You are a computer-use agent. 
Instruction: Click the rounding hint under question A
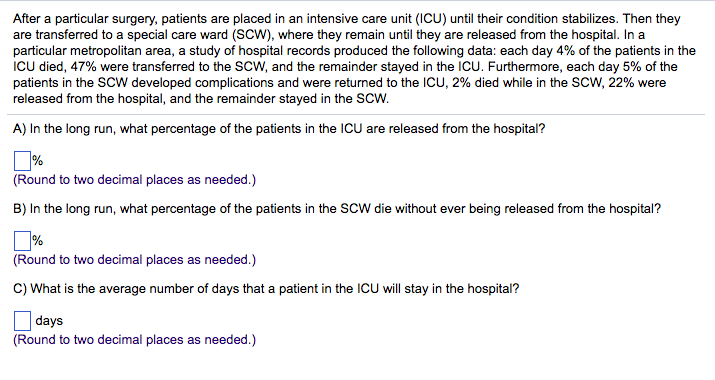pos(135,180)
